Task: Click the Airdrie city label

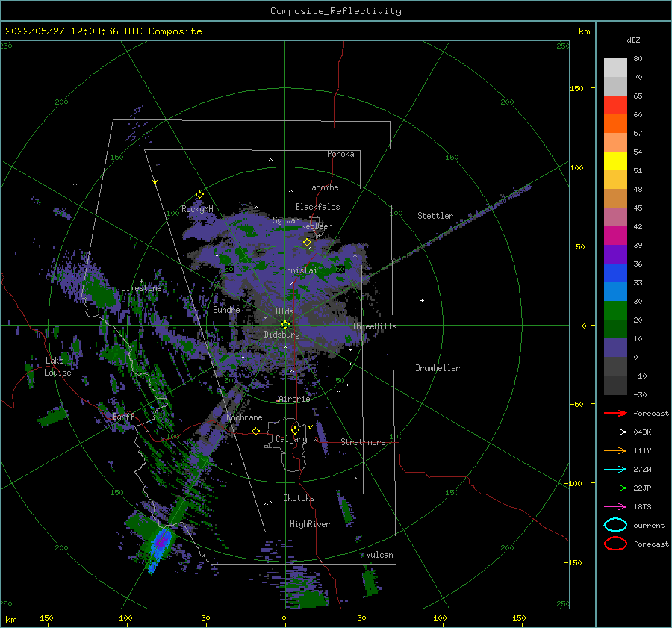Action: pyautogui.click(x=294, y=399)
